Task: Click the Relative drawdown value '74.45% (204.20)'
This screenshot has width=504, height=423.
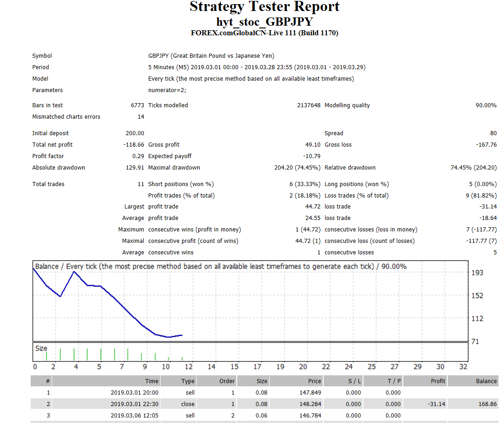Action: [x=473, y=168]
